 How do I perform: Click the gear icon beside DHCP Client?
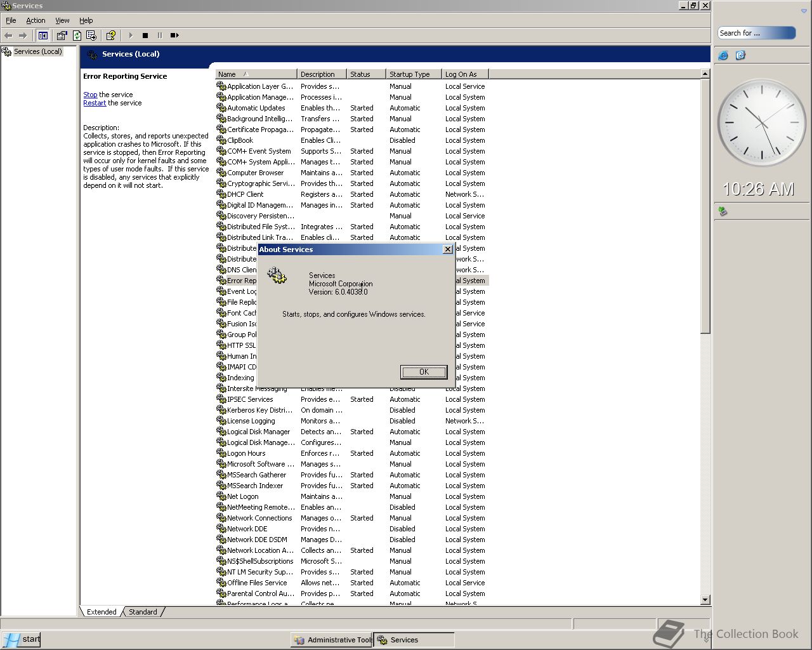tap(221, 194)
